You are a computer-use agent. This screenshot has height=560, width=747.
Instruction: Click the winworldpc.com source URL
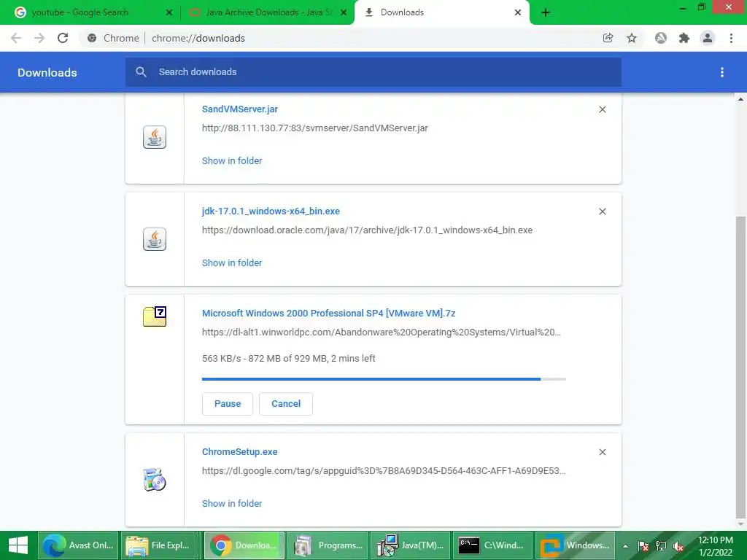[x=381, y=332]
